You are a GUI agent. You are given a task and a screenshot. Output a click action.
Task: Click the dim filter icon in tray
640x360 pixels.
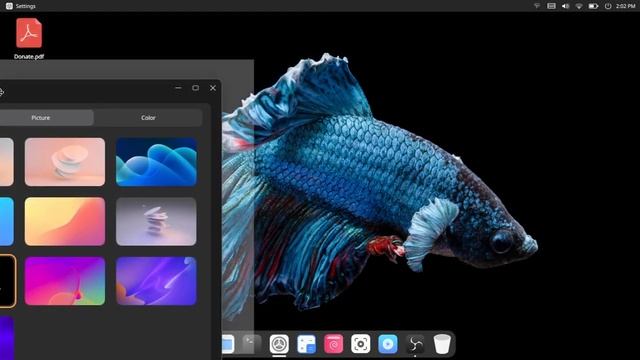537,6
